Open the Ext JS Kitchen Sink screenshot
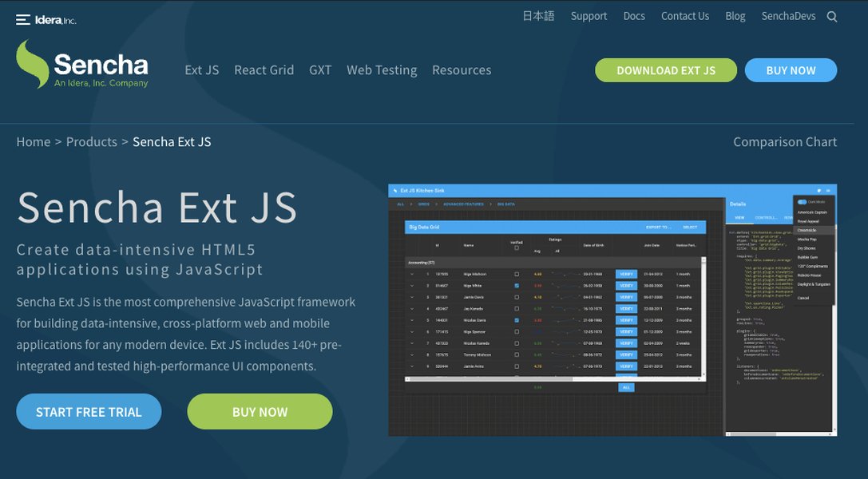The width and height of the screenshot is (868, 479). coord(612,311)
